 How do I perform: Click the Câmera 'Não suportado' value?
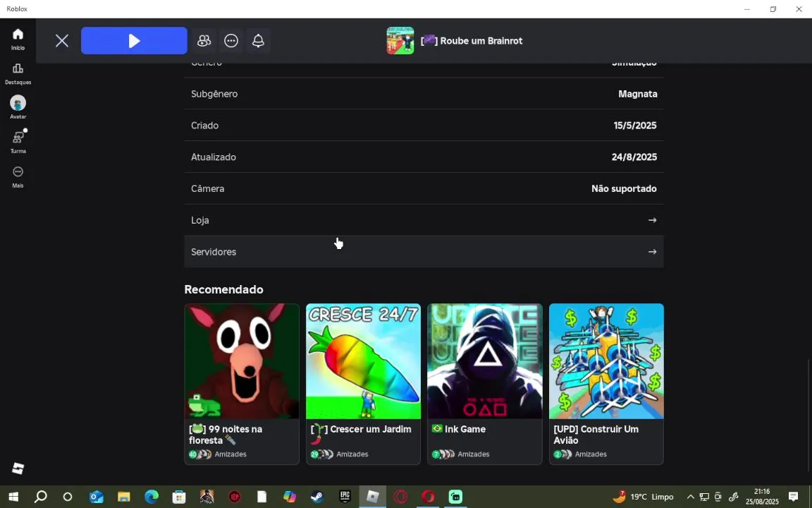[624, 188]
